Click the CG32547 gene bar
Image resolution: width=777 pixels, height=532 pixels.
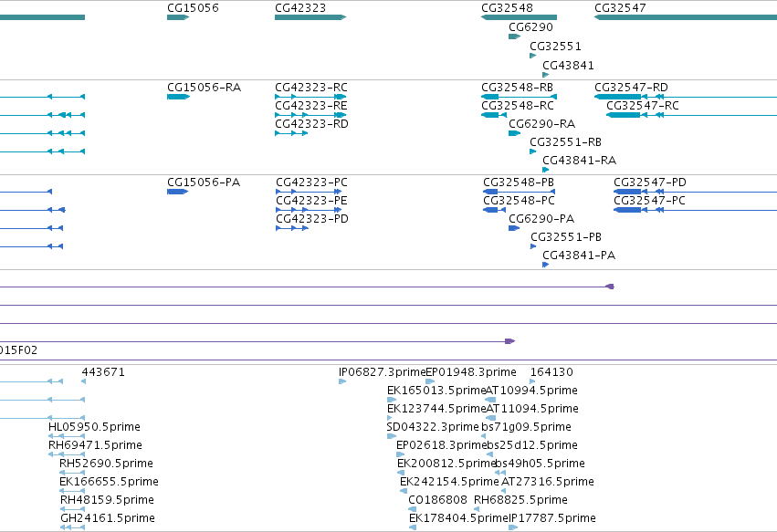(x=686, y=17)
